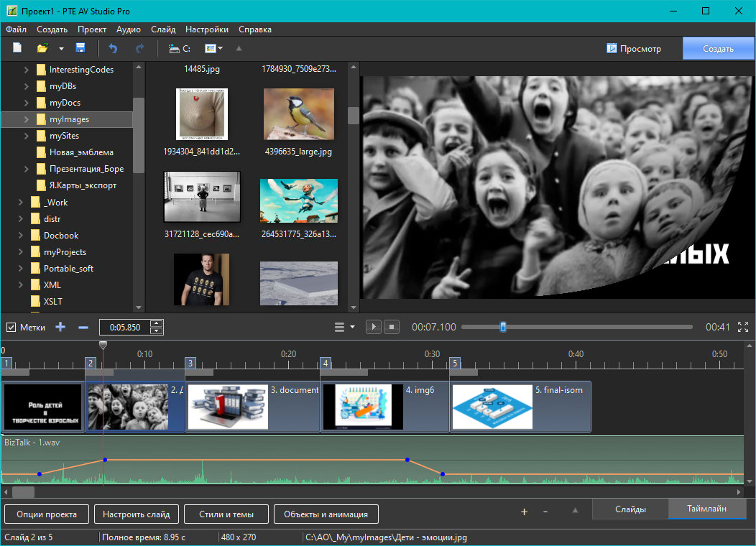Image resolution: width=756 pixels, height=546 pixels.
Task: Open view mode dropdown arrow in toolbar
Action: [x=221, y=48]
